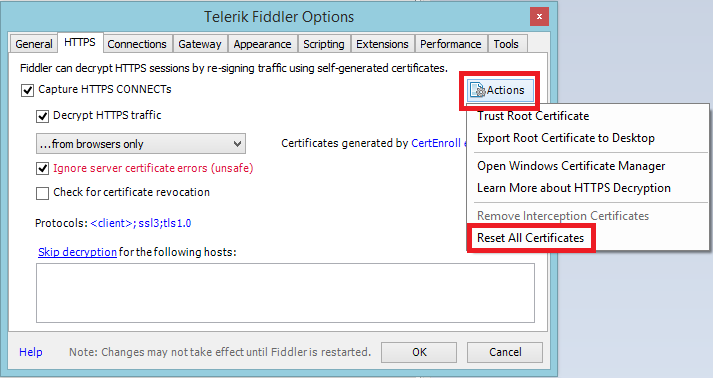Open the Appearance tab
The width and height of the screenshot is (713, 378).
(x=262, y=44)
